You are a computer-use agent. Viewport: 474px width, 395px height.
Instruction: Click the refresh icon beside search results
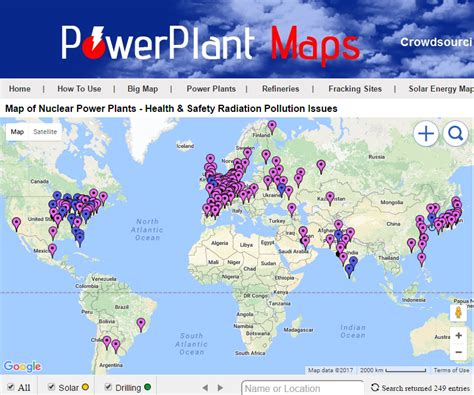click(375, 387)
